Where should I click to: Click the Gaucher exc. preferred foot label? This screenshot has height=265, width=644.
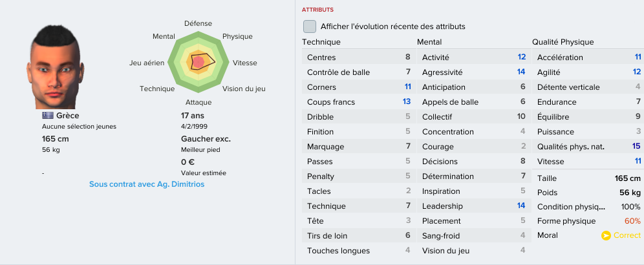[206, 139]
